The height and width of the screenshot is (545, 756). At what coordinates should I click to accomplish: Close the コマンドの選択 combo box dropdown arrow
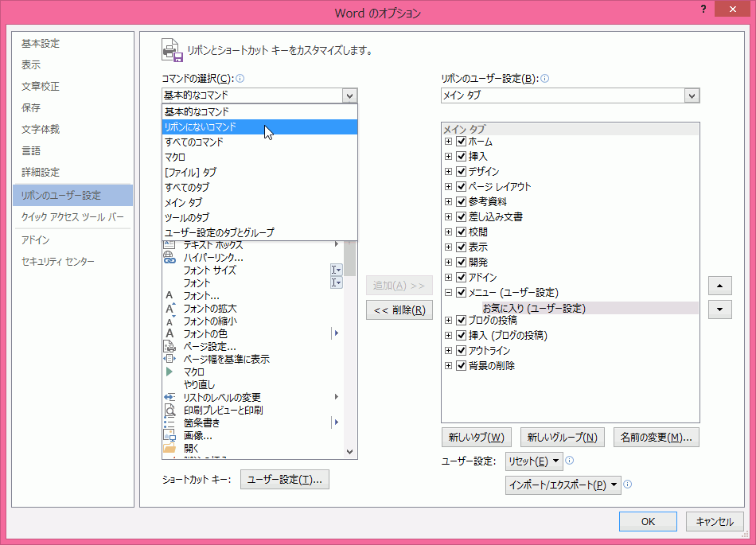coord(349,95)
